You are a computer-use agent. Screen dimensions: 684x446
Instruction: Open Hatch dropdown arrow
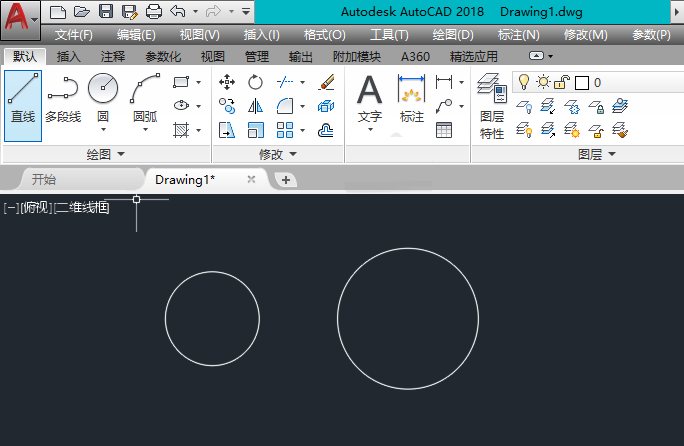198,130
